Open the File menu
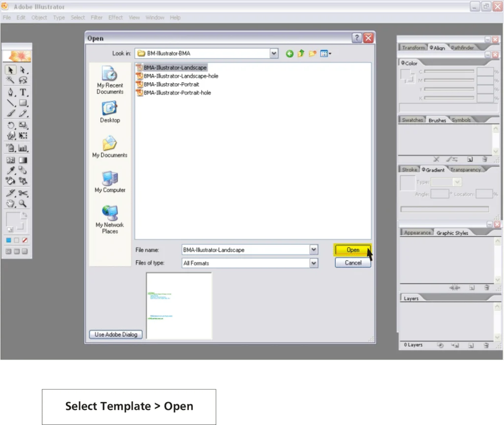The image size is (504, 425). [7, 18]
